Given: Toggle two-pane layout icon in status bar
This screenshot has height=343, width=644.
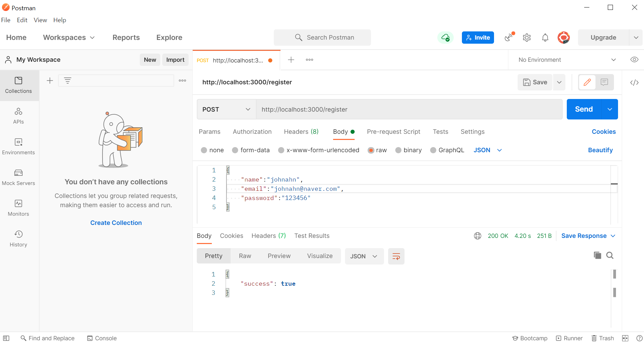Looking at the screenshot, I should [x=625, y=338].
